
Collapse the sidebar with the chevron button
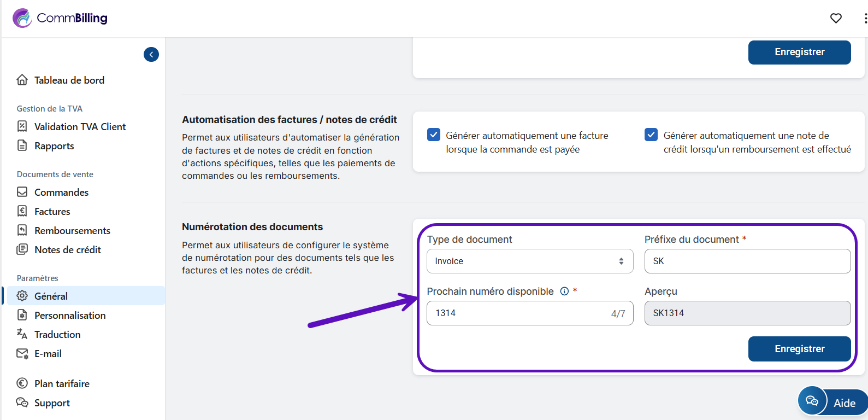tap(151, 54)
